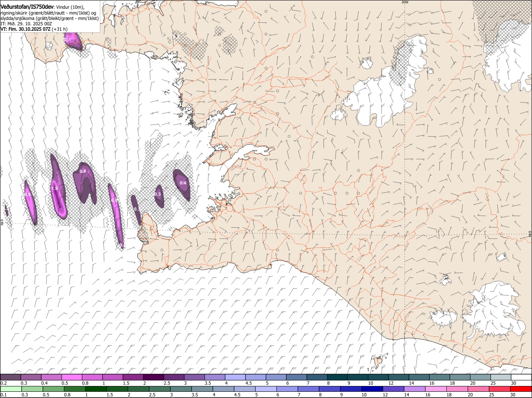The image size is (532, 398).
Task: Click the '1.9' precipitation value on the map
Action: click(x=54, y=188)
